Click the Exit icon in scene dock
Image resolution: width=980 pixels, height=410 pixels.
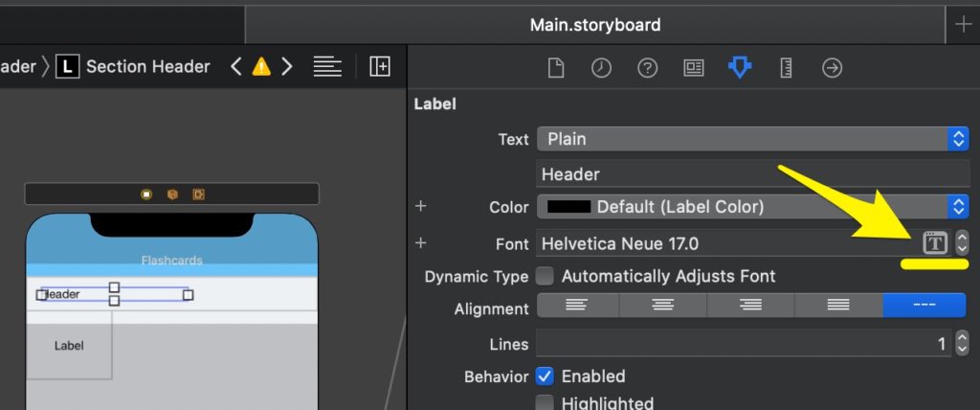click(x=199, y=194)
